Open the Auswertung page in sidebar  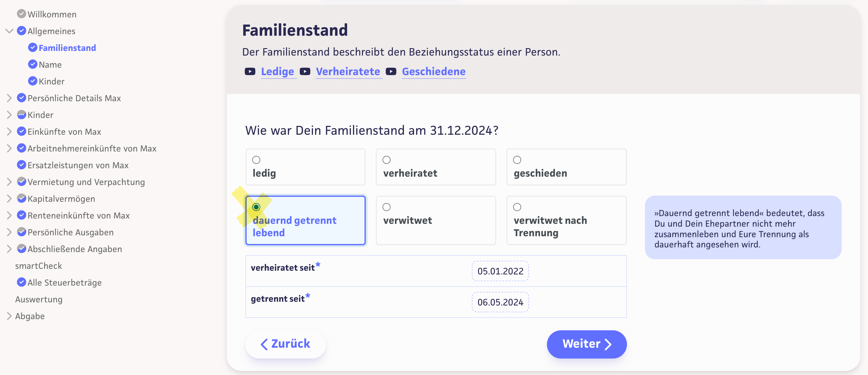(39, 299)
